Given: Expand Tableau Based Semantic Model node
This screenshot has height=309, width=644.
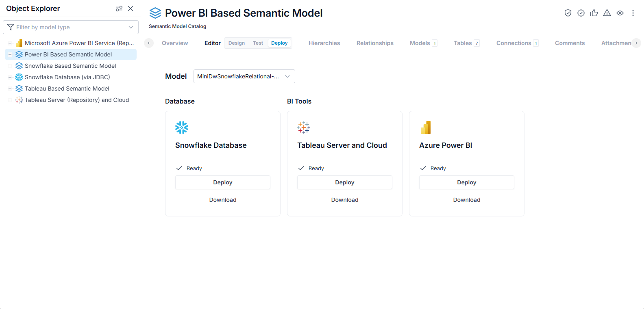Looking at the screenshot, I should point(10,89).
